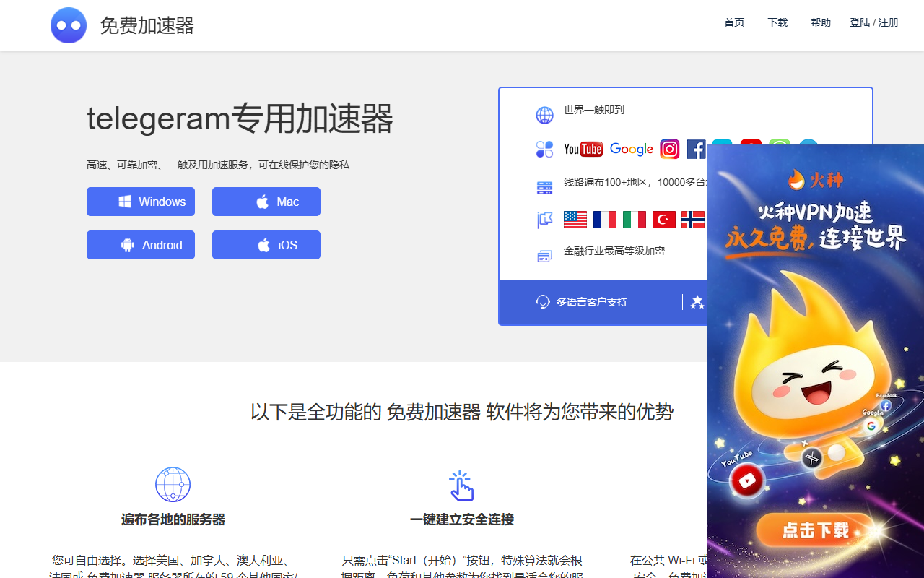Click the 火种 logo in the ad

tap(815, 178)
